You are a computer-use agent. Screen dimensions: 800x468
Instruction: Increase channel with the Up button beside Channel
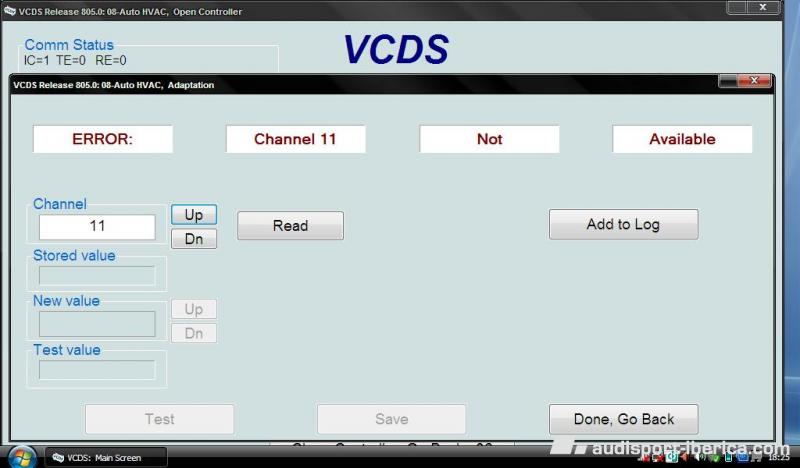[x=194, y=215]
